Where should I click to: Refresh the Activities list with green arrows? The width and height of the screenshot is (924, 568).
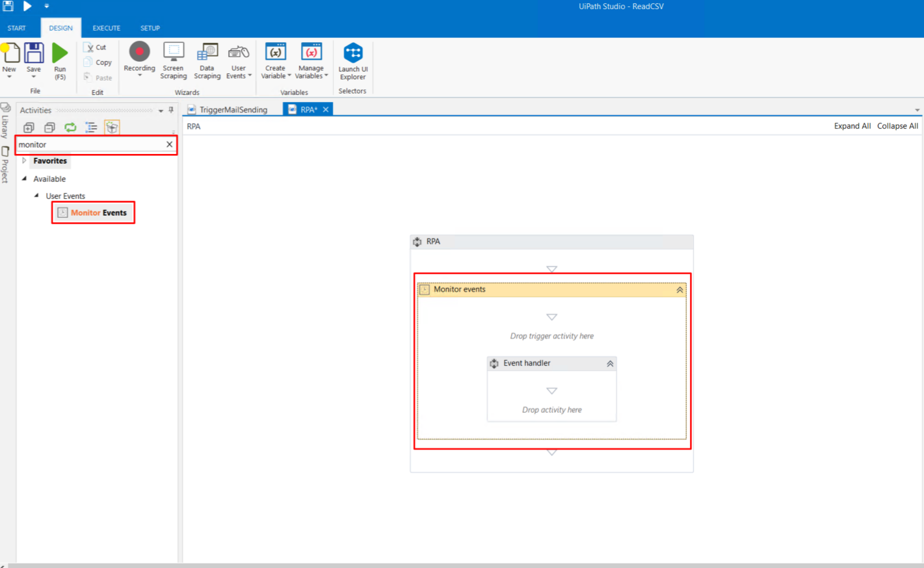(70, 127)
